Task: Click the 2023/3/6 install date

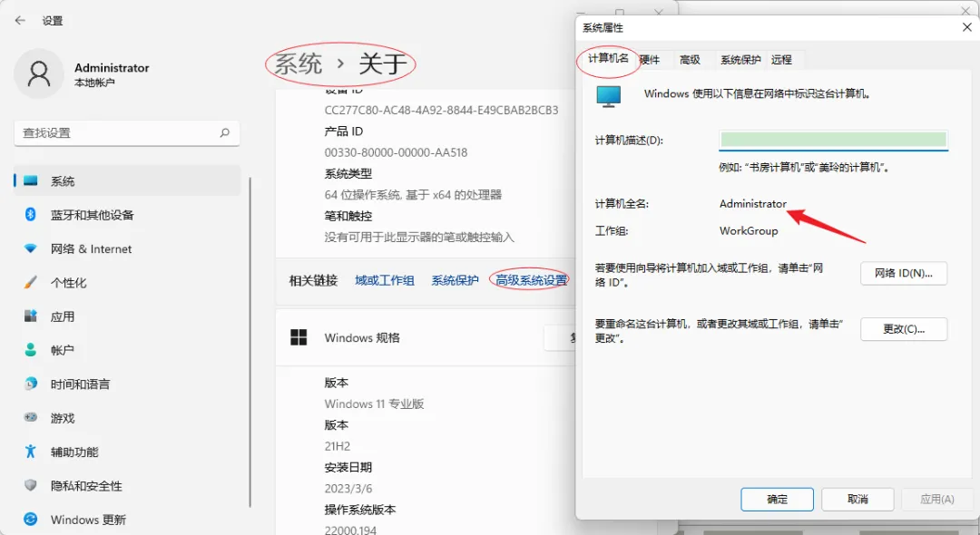Action: pyautogui.click(x=348, y=489)
